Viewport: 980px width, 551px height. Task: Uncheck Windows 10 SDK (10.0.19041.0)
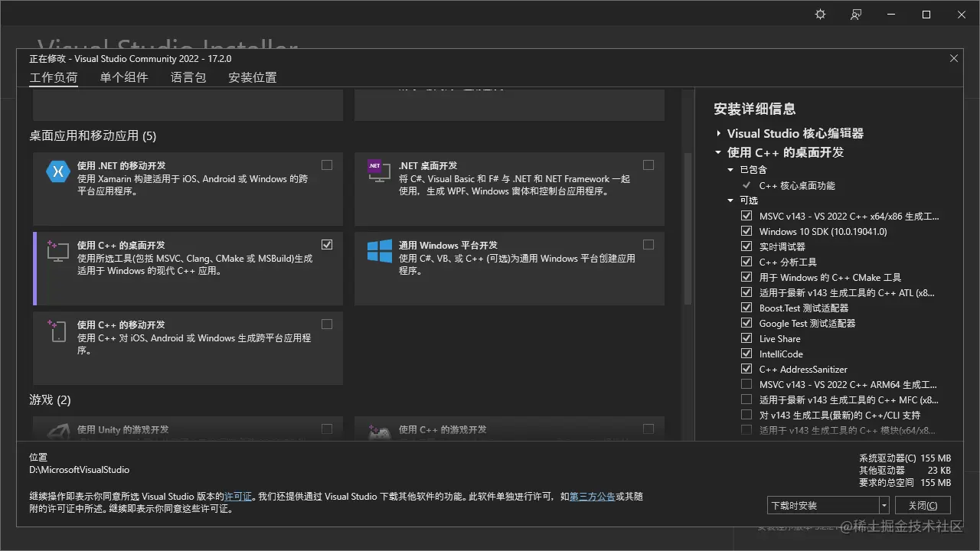pos(746,231)
